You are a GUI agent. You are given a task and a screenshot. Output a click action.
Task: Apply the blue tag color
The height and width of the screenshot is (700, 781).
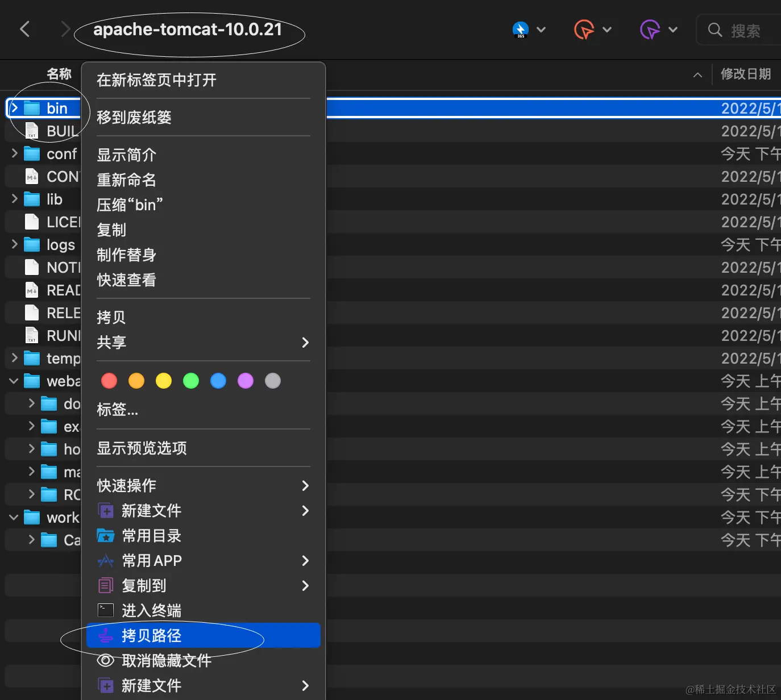point(218,381)
